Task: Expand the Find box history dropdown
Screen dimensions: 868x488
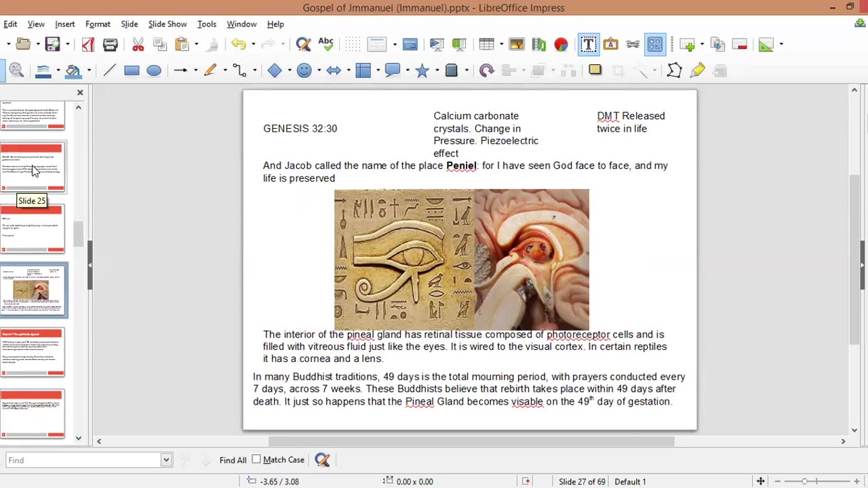Action: 166,460
